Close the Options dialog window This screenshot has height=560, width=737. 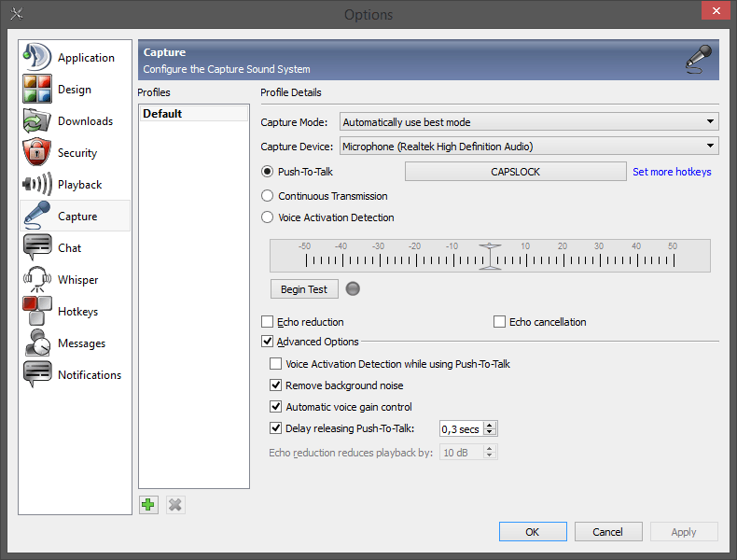(716, 10)
